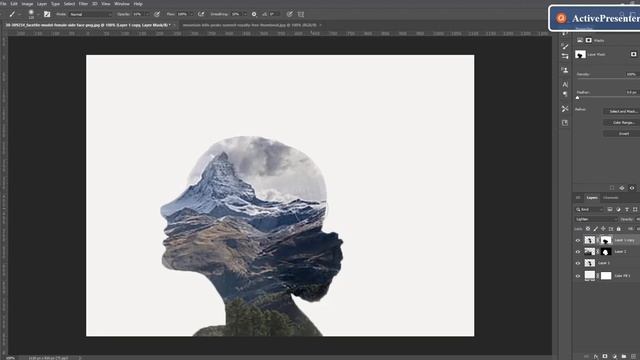Image resolution: width=640 pixels, height=360 pixels.
Task: Open the Layer menu
Action: click(42, 4)
